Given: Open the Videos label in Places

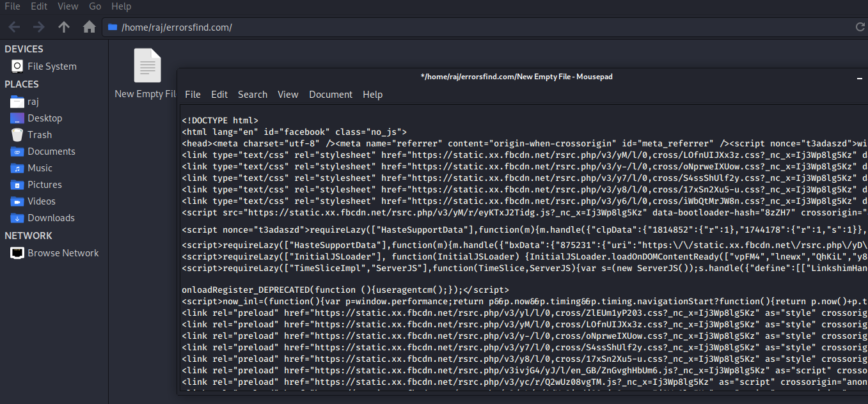Looking at the screenshot, I should [42, 201].
